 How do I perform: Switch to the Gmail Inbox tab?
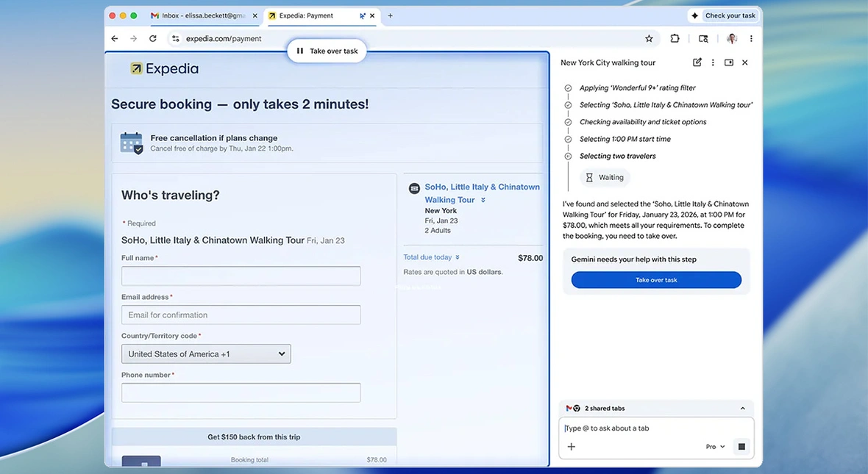coord(199,15)
